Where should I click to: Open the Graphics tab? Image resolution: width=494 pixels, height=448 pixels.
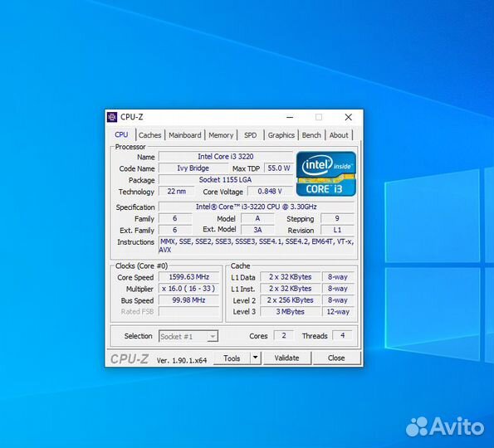(281, 135)
